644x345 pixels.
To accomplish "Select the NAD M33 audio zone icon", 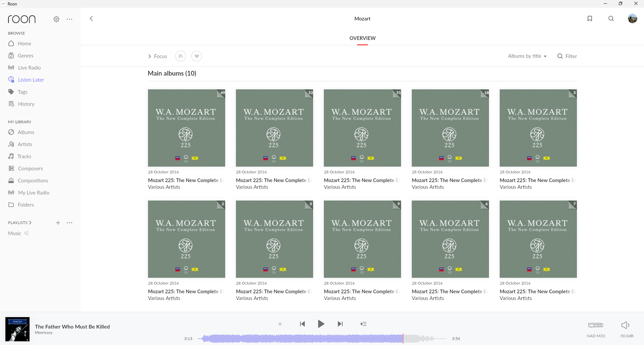I will point(596,325).
